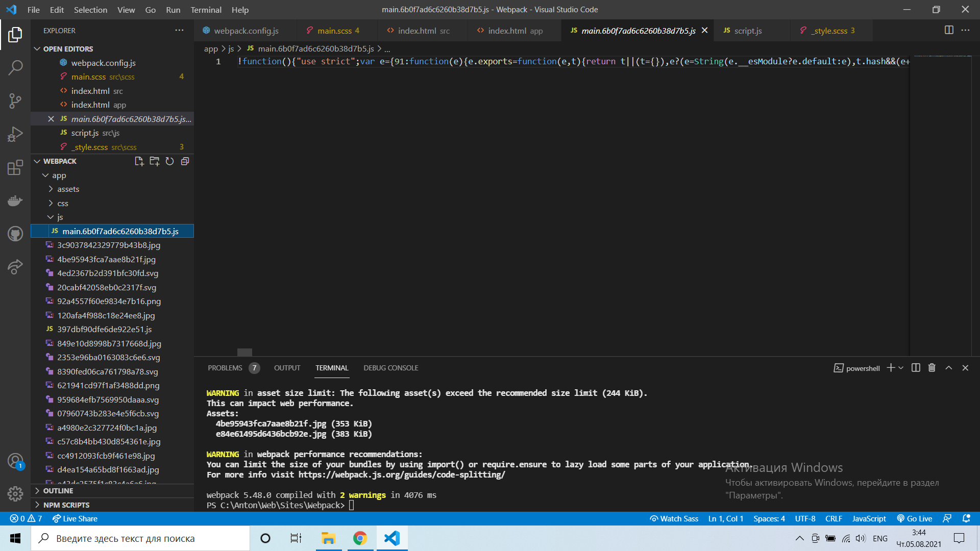Screen dimensions: 980x551
Task: Click the feedback icon in status bar
Action: click(x=947, y=518)
